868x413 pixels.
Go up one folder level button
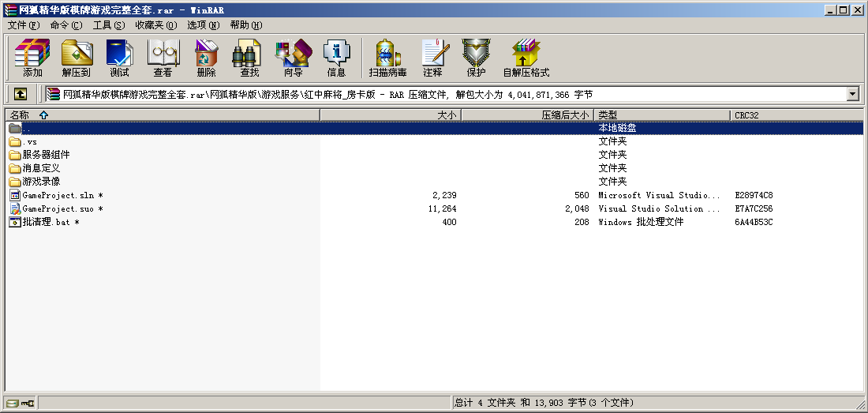pos(21,95)
